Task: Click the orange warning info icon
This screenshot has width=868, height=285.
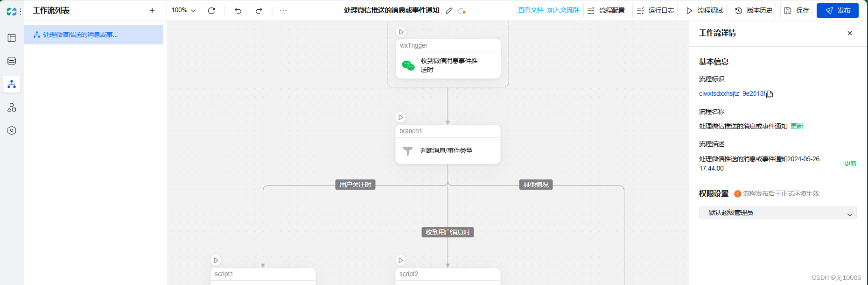Action: (x=738, y=193)
